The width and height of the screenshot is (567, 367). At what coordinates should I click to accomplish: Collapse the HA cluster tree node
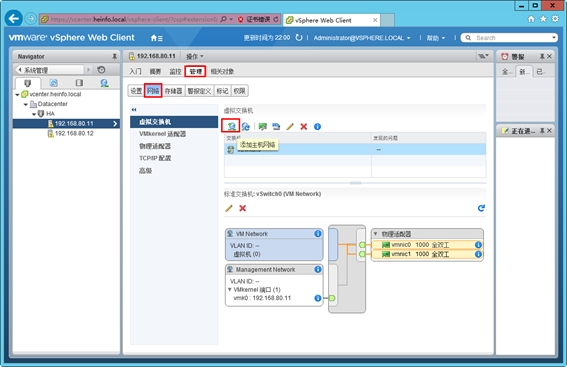pos(34,114)
